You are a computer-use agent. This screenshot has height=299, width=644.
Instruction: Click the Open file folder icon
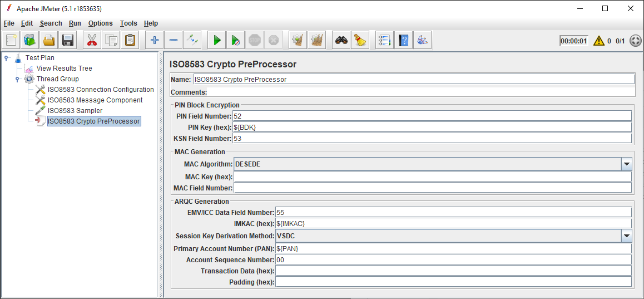(48, 40)
